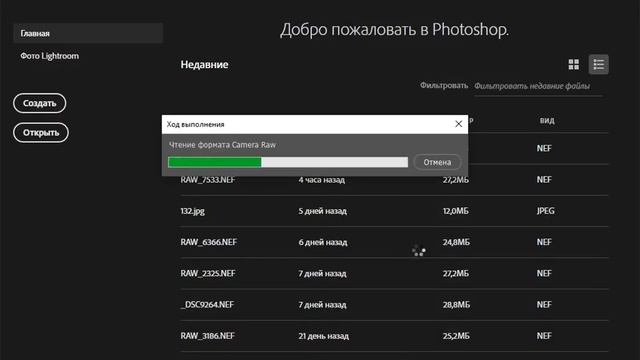Open recent file RAW_3186.NEF
The height and width of the screenshot is (360, 640).
tap(207, 336)
